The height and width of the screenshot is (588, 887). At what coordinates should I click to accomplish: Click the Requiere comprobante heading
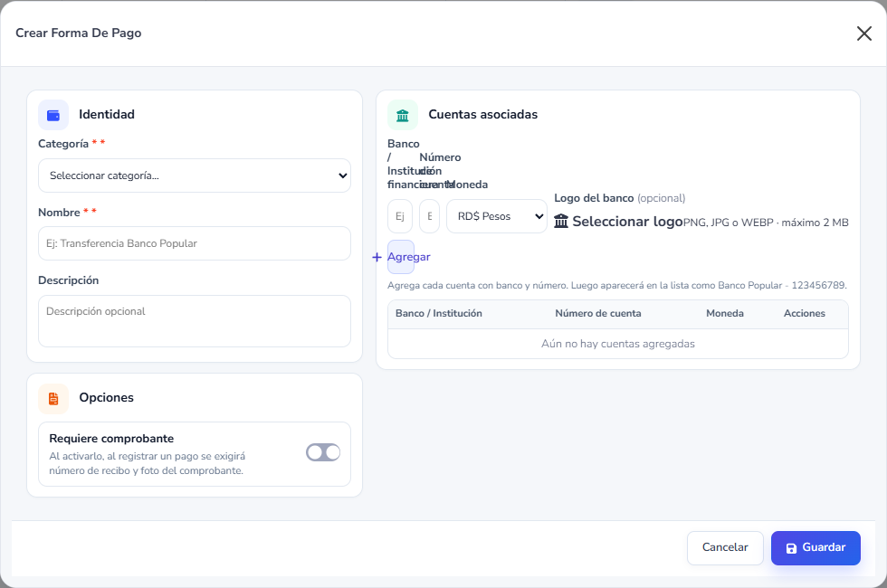(x=111, y=439)
